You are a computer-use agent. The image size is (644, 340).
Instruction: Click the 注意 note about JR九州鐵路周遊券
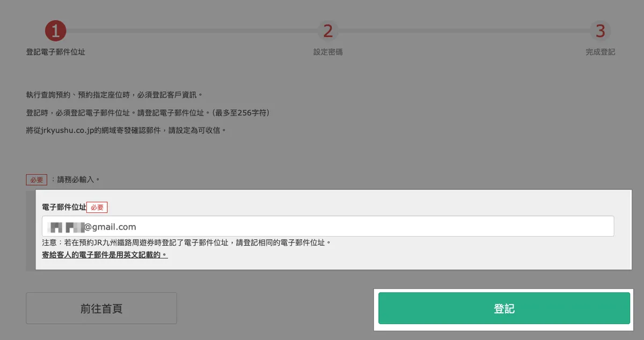(x=186, y=242)
